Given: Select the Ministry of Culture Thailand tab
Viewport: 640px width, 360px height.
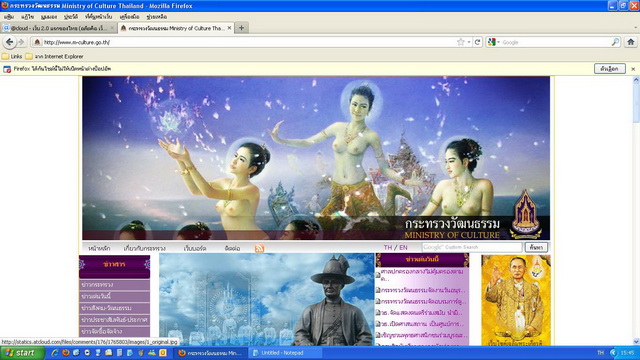Looking at the screenshot, I should point(176,28).
